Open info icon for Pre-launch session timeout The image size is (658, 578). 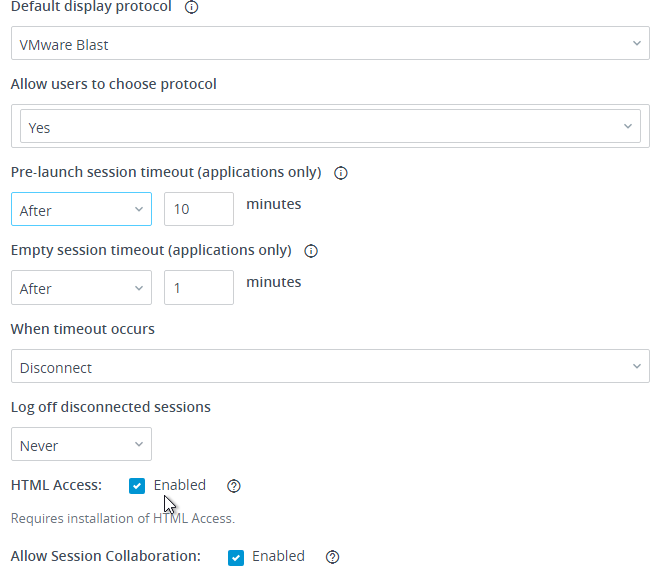[x=341, y=173]
